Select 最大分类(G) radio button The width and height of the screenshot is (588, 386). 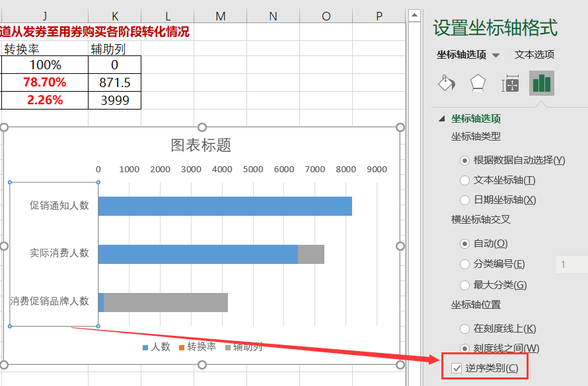point(464,285)
